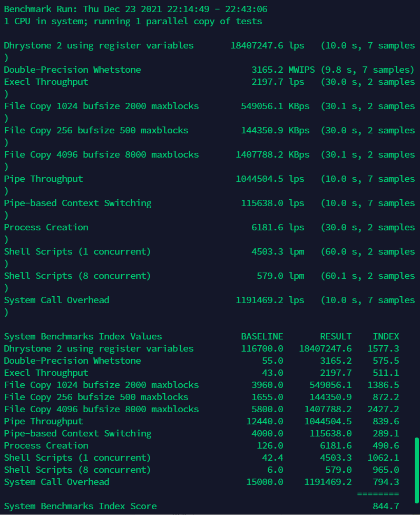Click the RESULT column header
Viewport: 420px width, 515px height.
pos(336,337)
